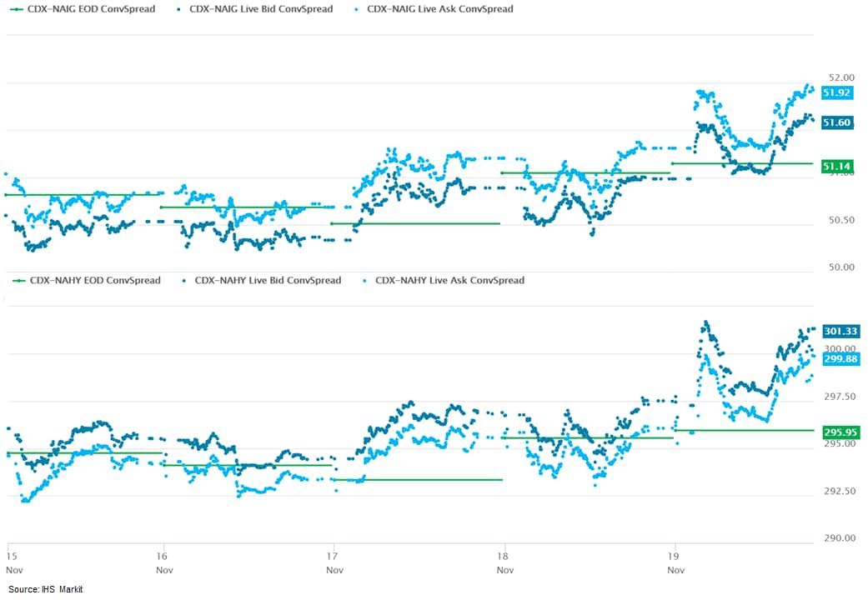Toggle CDX-NAIG Live Ask ConvSpread series
Image resolution: width=868 pixels, height=600 pixels.
pos(439,9)
